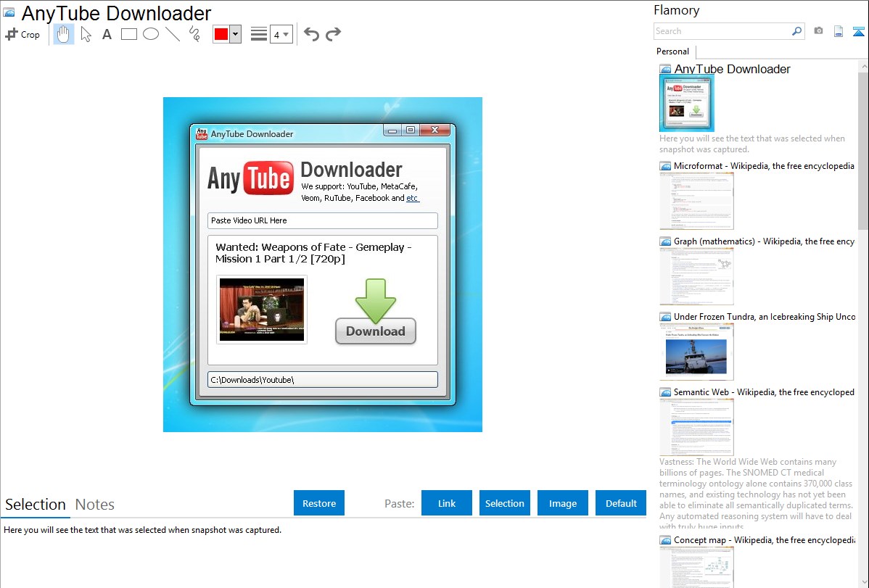Click the scroll up arrow of snapshot list
The width and height of the screenshot is (869, 588).
click(x=863, y=66)
